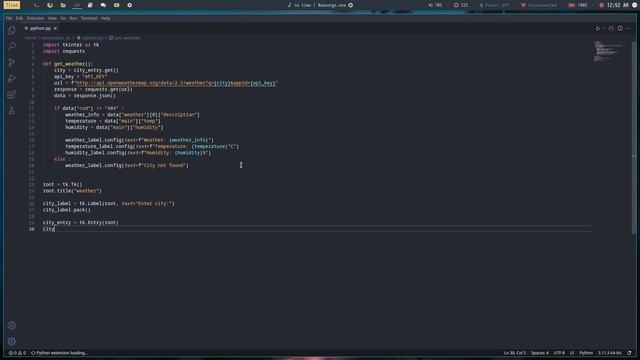
Task: Split the editor to the right
Action: [x=620, y=29]
